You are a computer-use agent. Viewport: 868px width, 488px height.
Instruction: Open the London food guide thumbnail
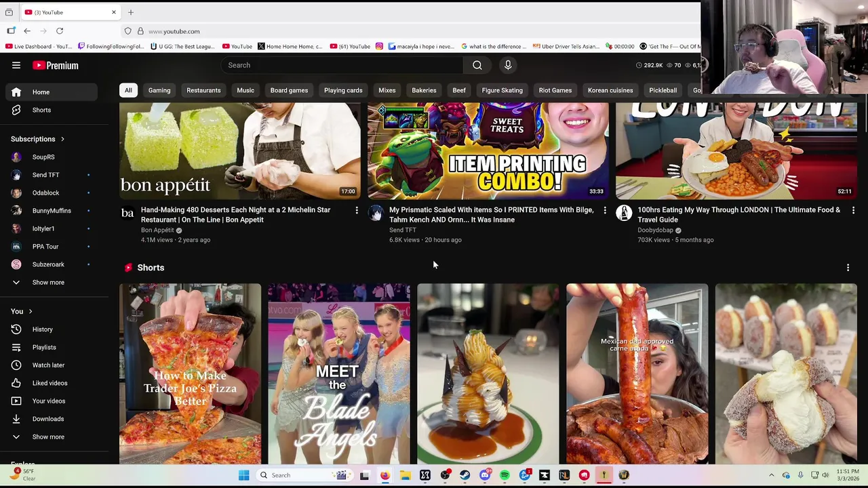click(x=736, y=150)
